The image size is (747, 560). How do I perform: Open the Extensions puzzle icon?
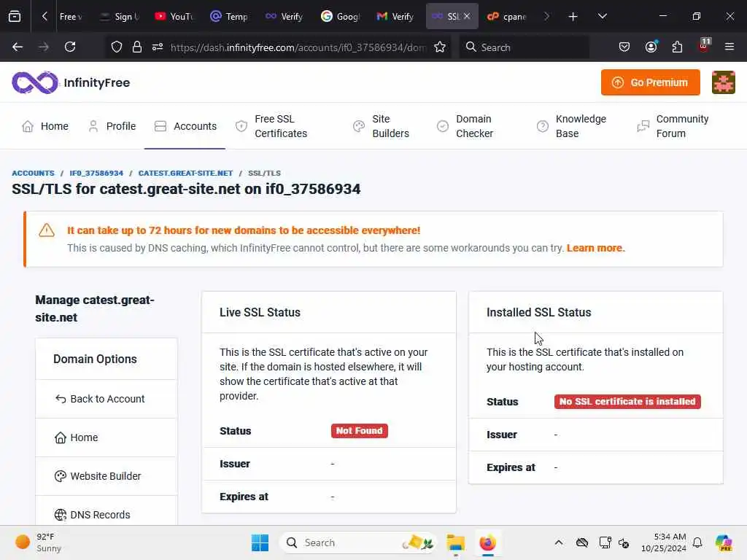click(x=677, y=47)
